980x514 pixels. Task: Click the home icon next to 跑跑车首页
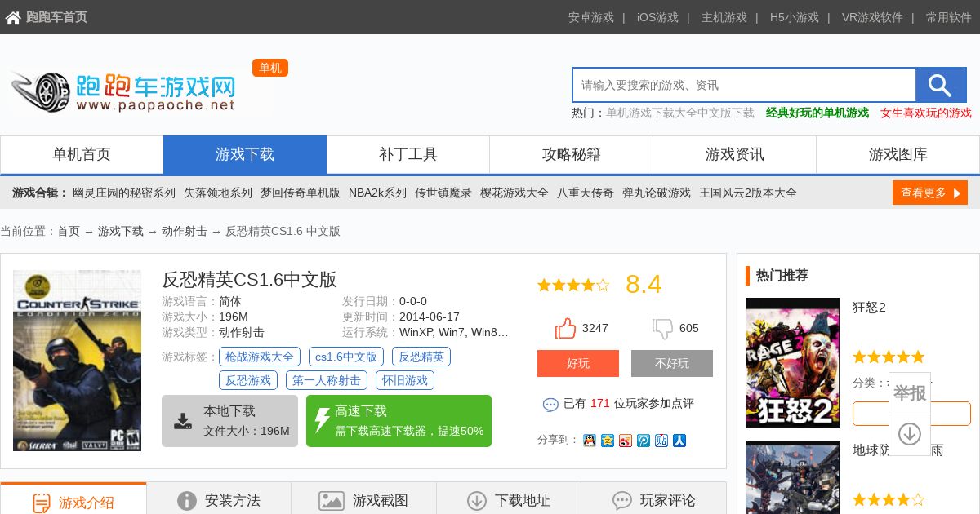(13, 17)
